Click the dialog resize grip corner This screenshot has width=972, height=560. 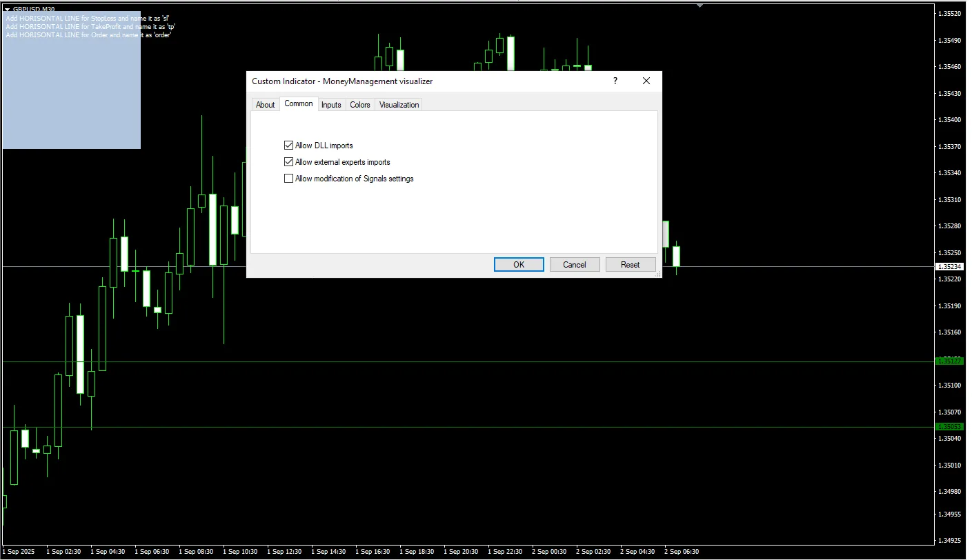click(658, 274)
